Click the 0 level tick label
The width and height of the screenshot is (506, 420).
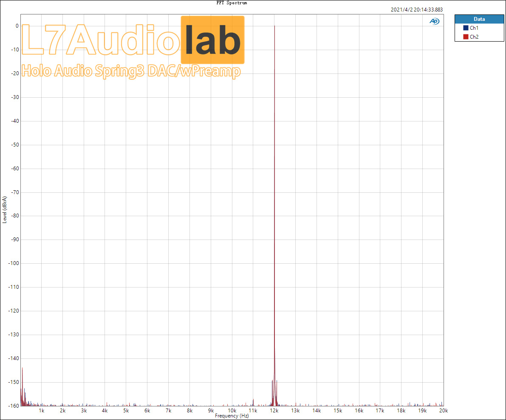click(x=17, y=26)
